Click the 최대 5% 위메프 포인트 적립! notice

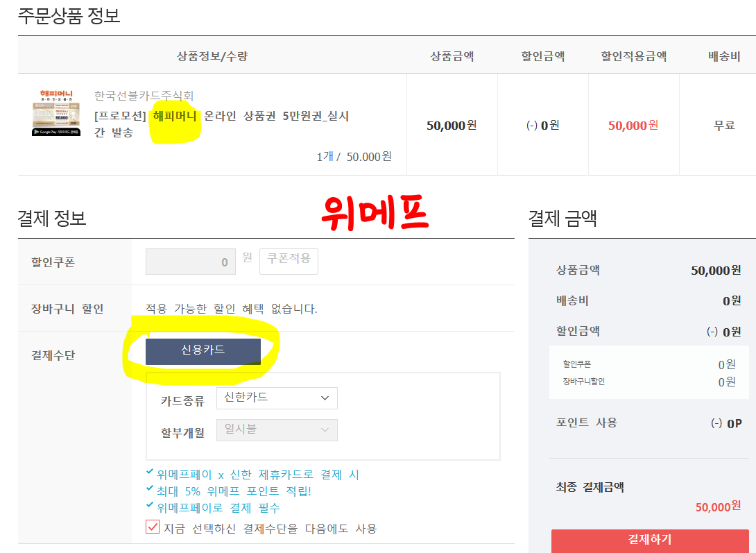[x=234, y=491]
